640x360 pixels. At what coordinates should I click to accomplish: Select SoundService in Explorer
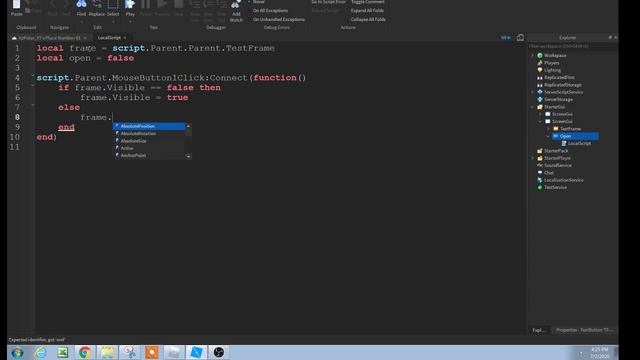(x=558, y=166)
